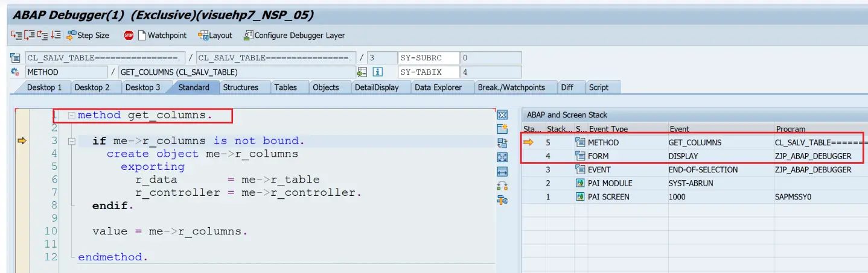Click the full screen tool icon
Image resolution: width=868 pixels, height=273 pixels.
click(x=502, y=157)
